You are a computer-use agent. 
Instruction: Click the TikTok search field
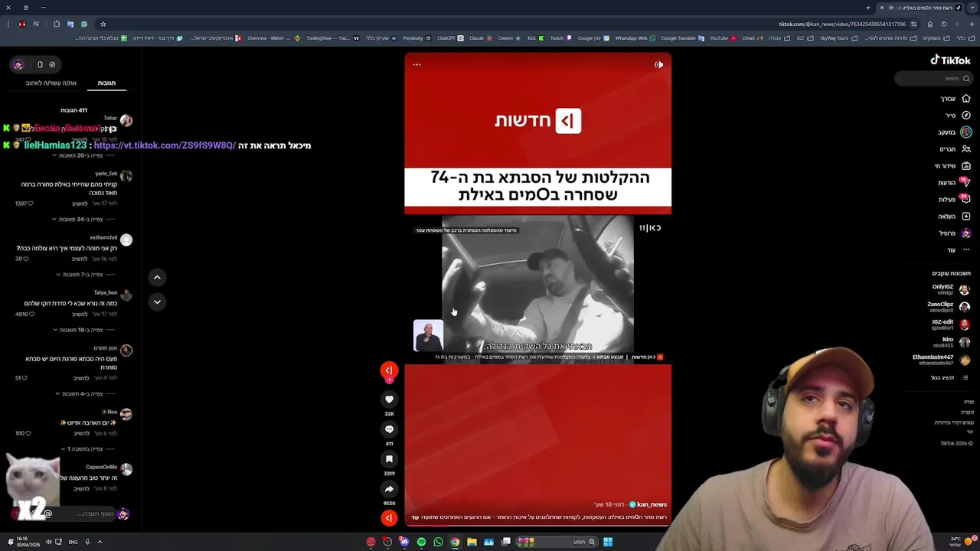click(x=933, y=78)
